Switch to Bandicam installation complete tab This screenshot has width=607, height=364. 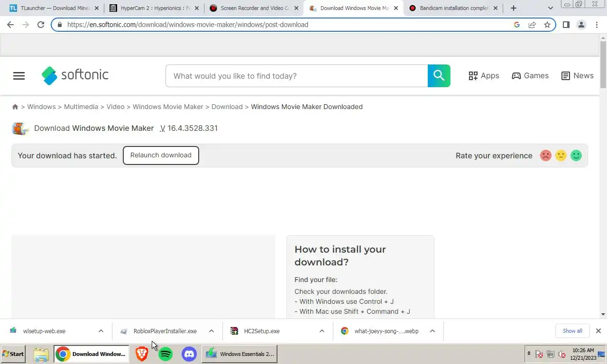tap(453, 8)
